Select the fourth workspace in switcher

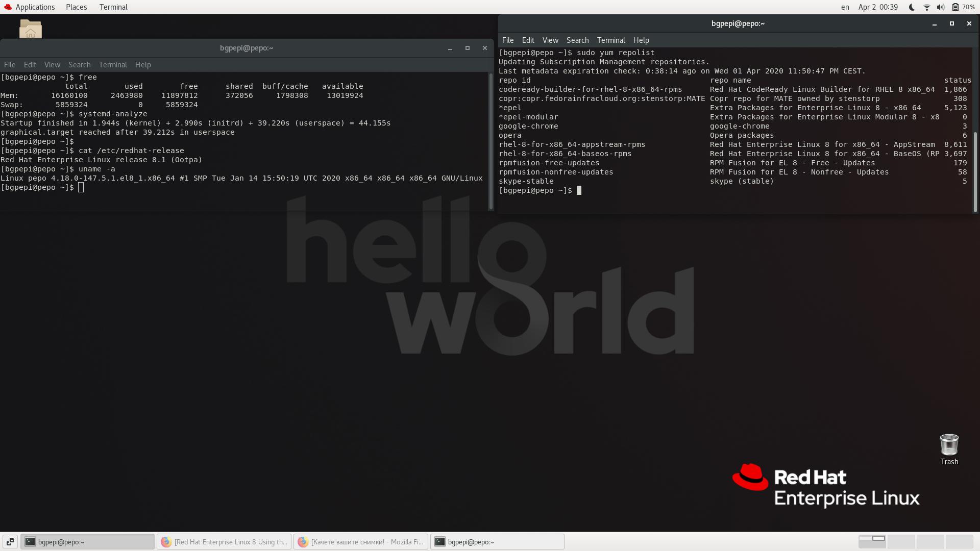960,541
